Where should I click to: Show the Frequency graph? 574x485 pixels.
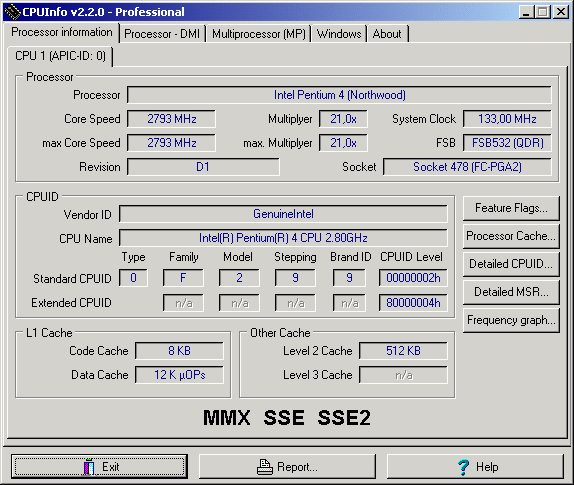click(511, 320)
